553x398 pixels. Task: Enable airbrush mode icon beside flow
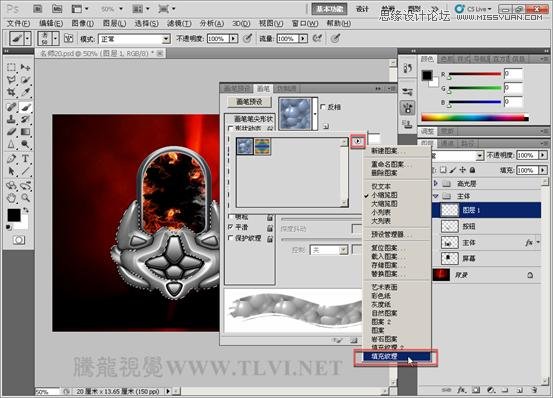[x=317, y=38]
